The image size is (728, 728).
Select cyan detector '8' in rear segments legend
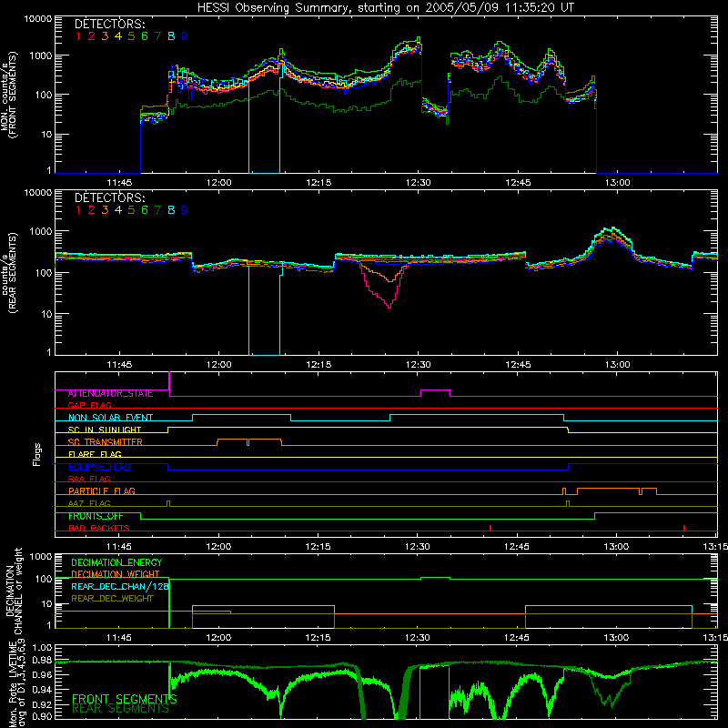click(171, 210)
